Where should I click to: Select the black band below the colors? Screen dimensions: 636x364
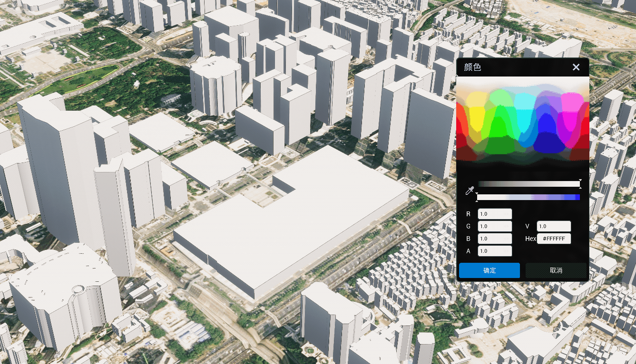point(522,166)
